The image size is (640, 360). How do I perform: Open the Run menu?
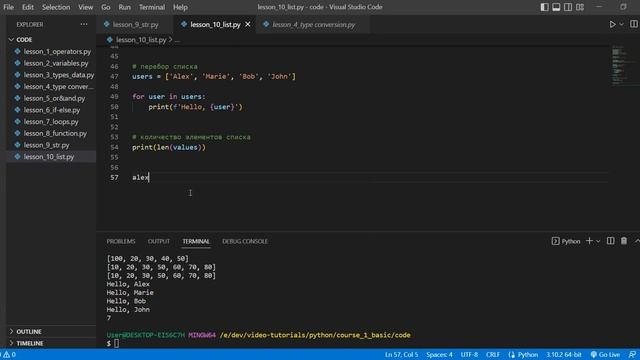[x=124, y=7]
